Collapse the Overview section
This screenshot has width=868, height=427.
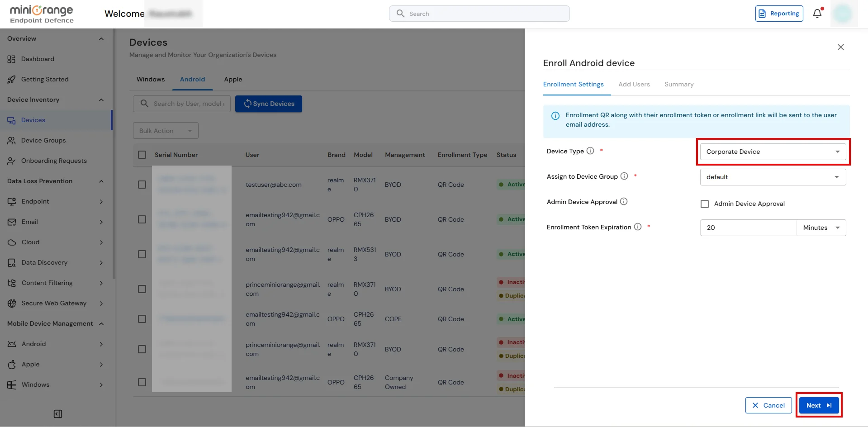click(x=101, y=39)
